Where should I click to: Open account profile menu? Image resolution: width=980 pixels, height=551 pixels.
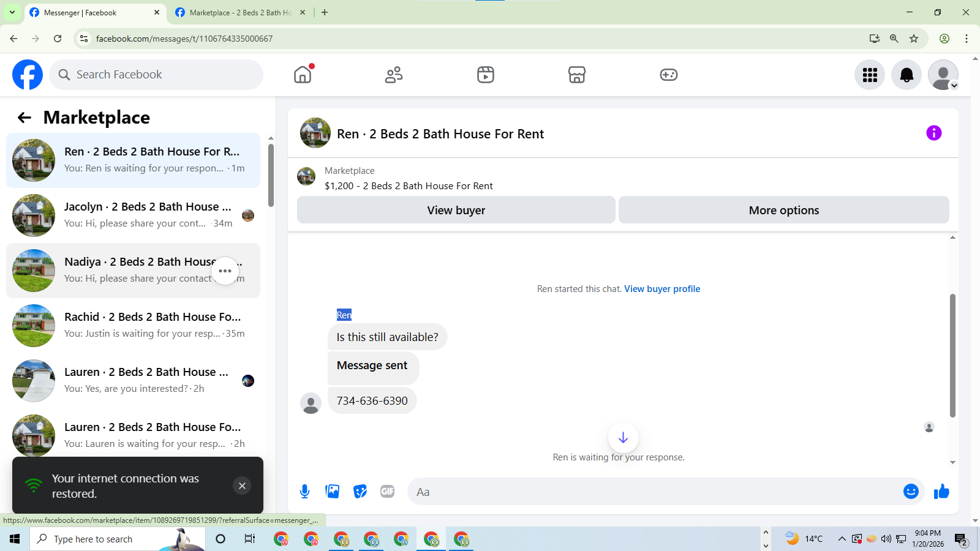[x=943, y=75]
